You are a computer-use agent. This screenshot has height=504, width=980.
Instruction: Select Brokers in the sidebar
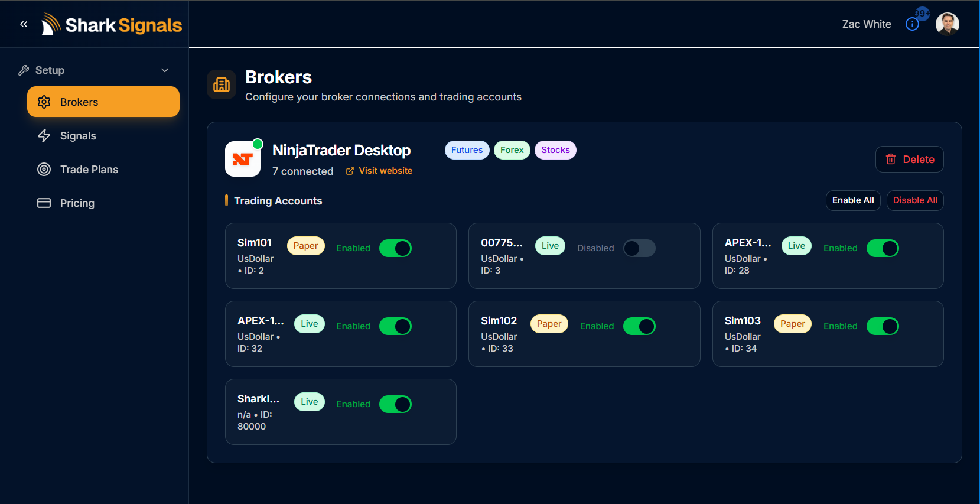click(103, 102)
